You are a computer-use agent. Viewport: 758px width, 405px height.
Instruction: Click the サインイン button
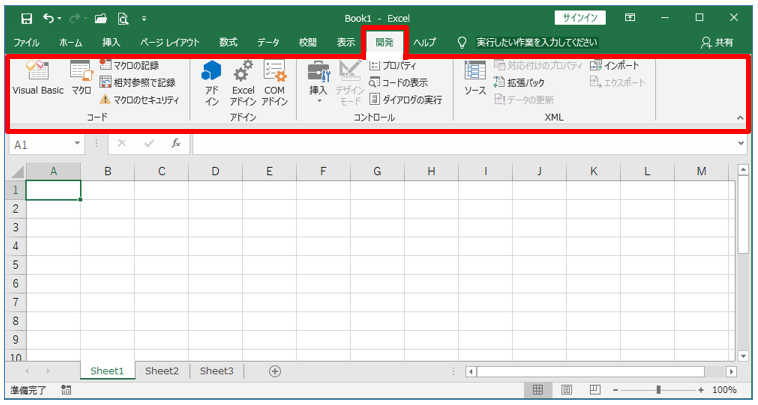(580, 18)
